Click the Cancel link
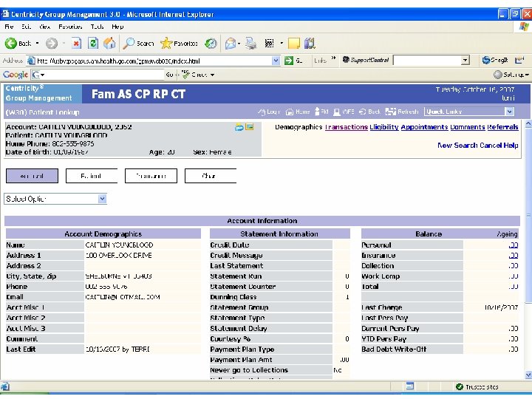Image resolution: width=532 pixels, height=399 pixels. click(491, 146)
